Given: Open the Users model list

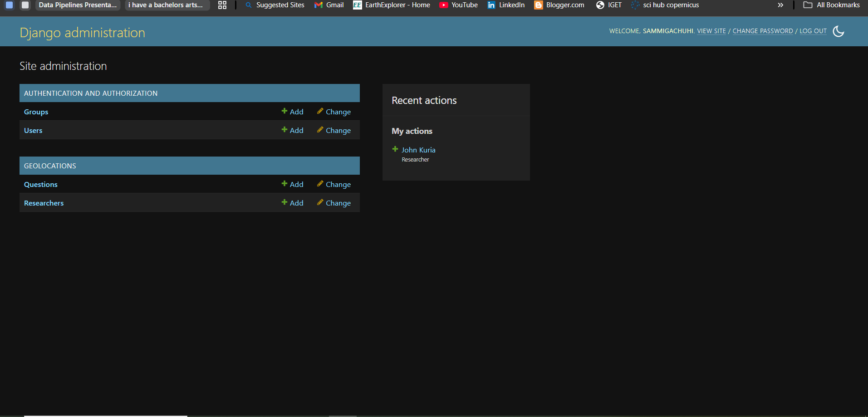Looking at the screenshot, I should (33, 131).
